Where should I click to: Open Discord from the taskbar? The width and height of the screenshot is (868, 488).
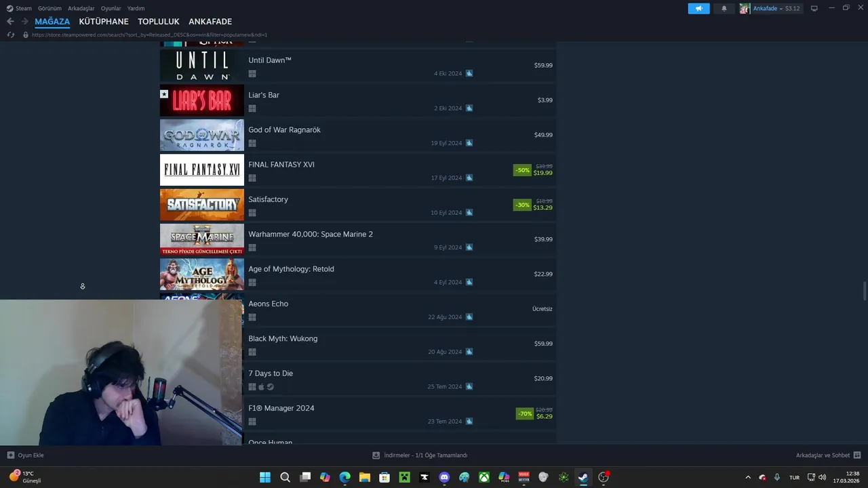pyautogui.click(x=444, y=477)
